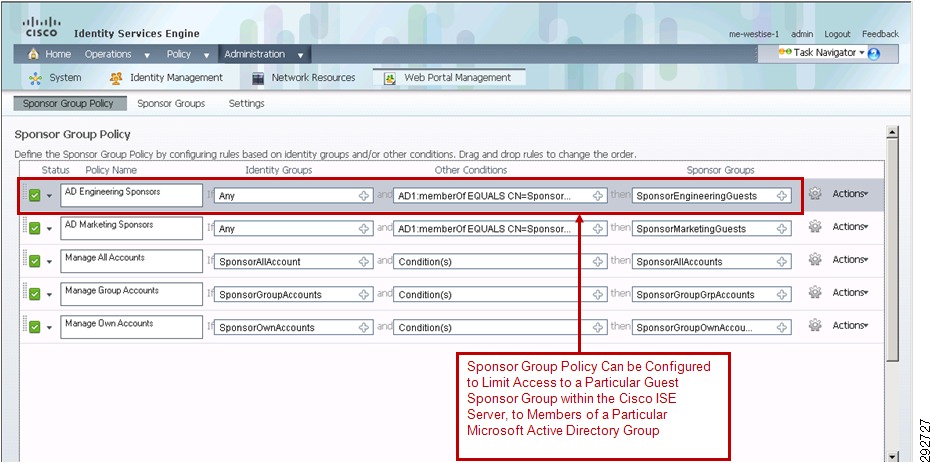Viewport: 930px width, 463px height.
Task: Click gear icon for Manage Own Accounts
Action: pos(815,325)
